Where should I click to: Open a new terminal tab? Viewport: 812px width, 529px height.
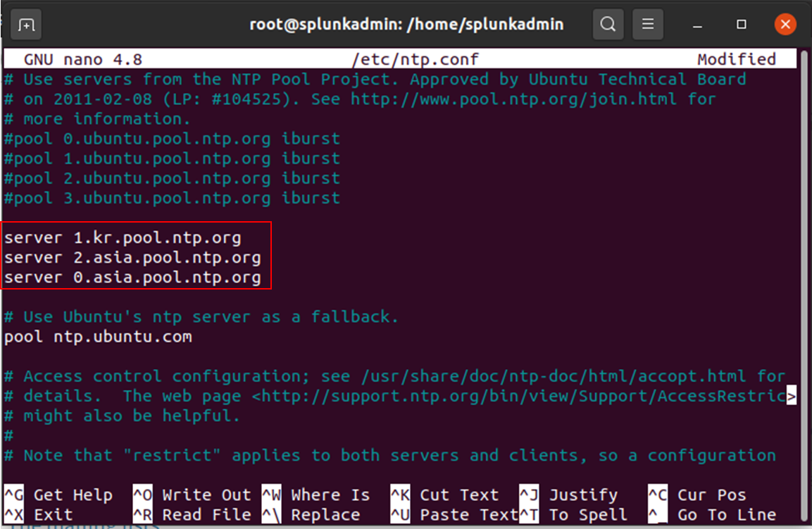tap(26, 25)
